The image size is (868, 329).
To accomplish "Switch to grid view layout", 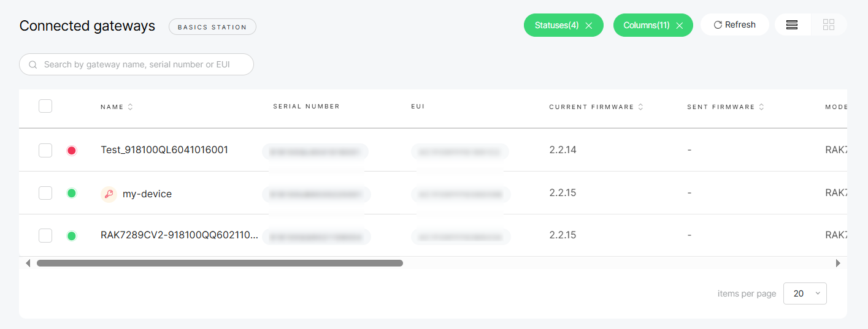I will pos(829,25).
